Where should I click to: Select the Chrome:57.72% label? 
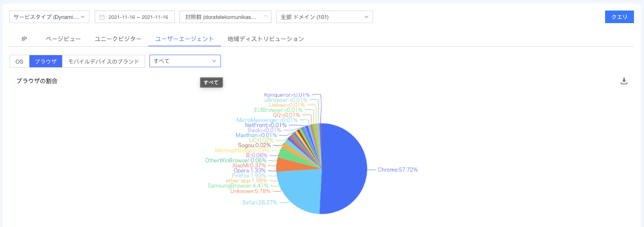pyautogui.click(x=398, y=170)
